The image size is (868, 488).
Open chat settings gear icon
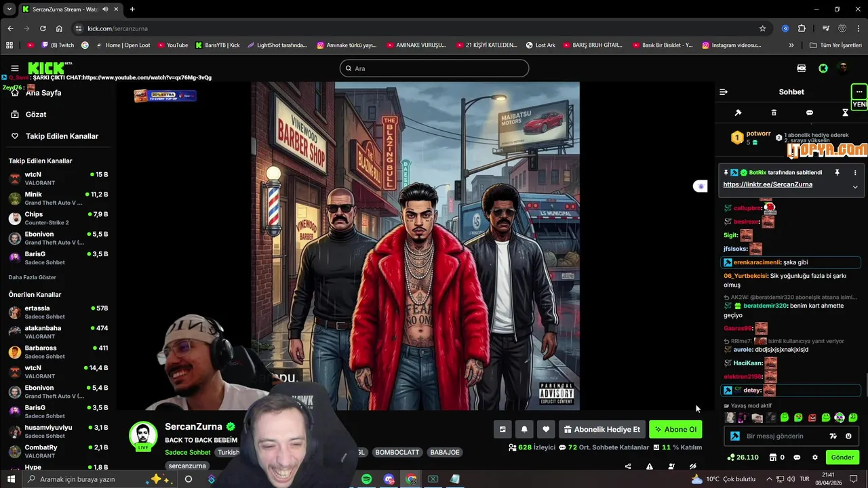(x=815, y=457)
